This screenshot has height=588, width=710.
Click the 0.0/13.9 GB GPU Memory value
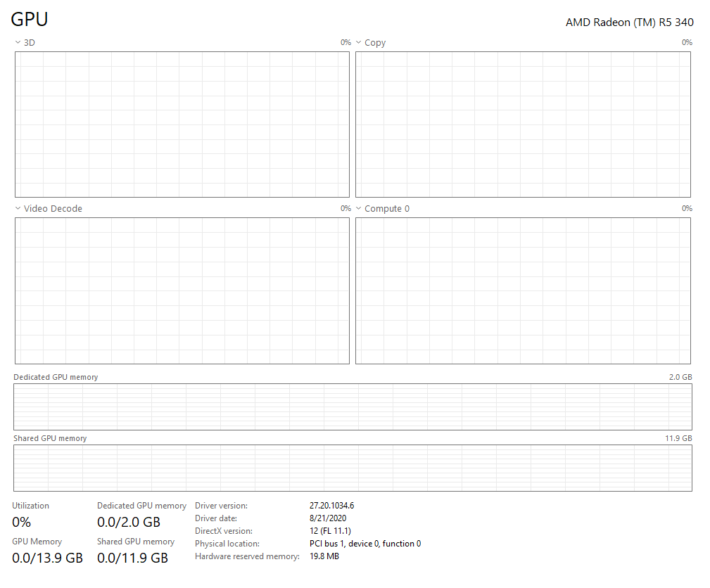point(47,558)
